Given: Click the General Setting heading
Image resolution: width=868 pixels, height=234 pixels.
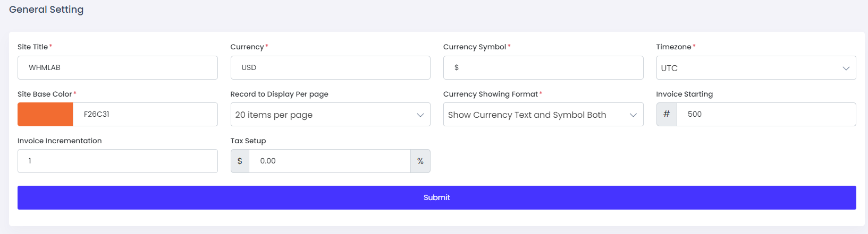Looking at the screenshot, I should 46,10.
